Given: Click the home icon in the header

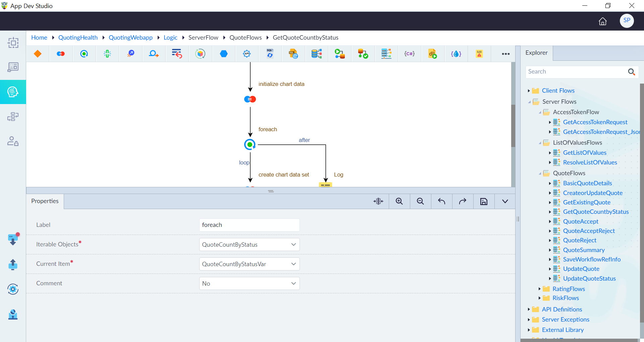Looking at the screenshot, I should click(x=603, y=21).
